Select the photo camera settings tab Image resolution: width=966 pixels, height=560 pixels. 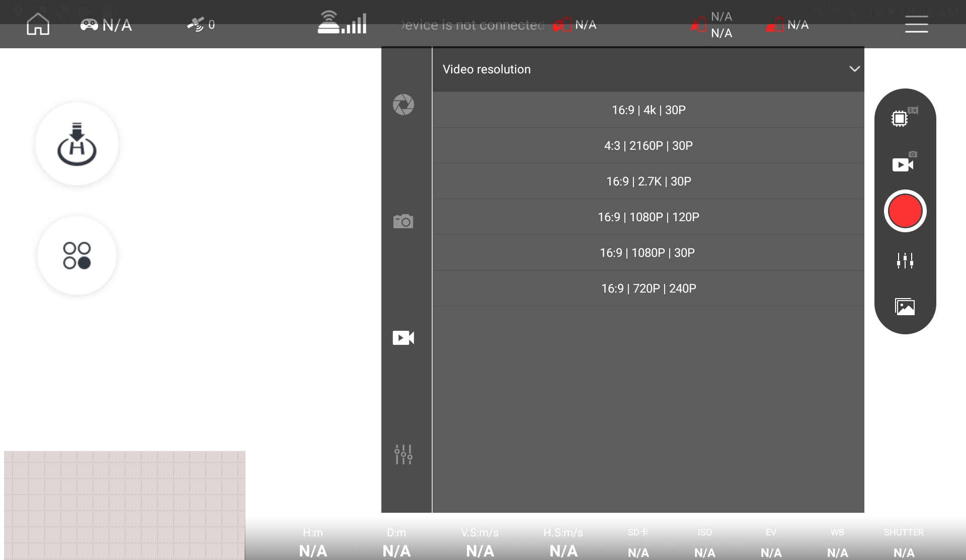tap(404, 221)
